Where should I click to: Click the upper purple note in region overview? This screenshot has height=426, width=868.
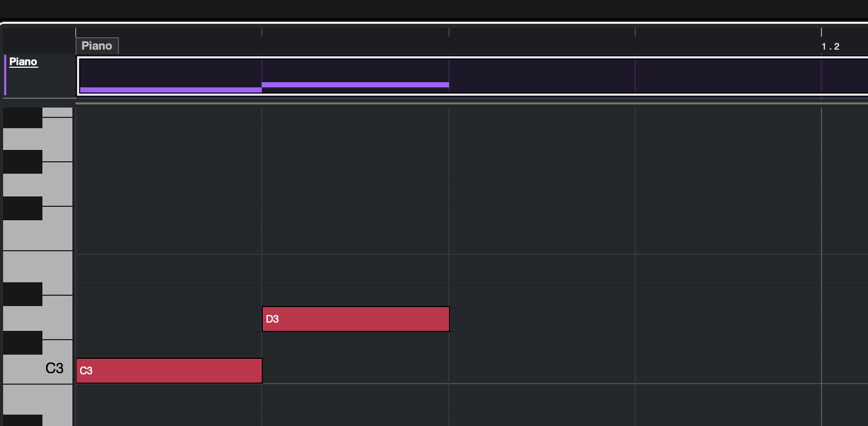[x=355, y=85]
